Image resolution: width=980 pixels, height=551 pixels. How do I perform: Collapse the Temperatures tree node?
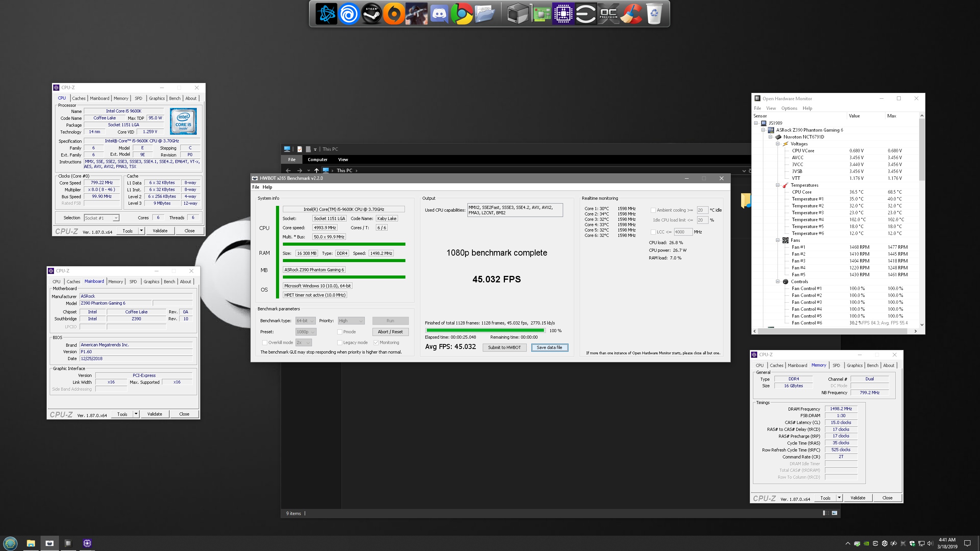[x=777, y=185]
